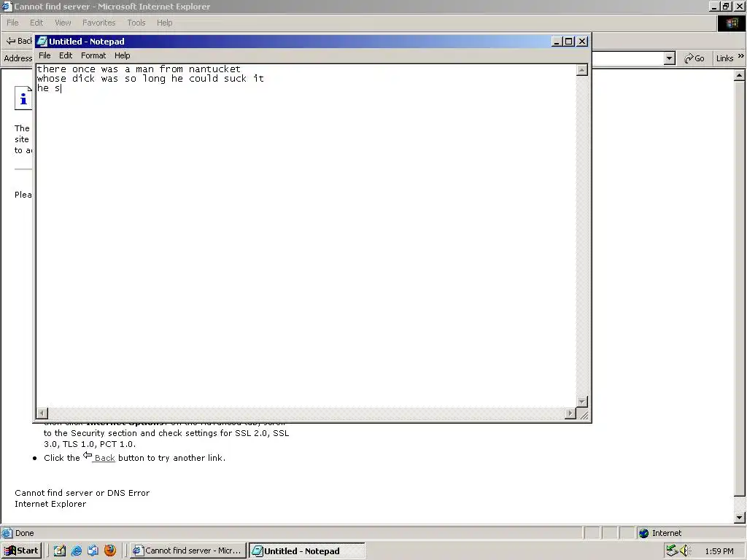Click the Links toolbar label

coord(724,58)
